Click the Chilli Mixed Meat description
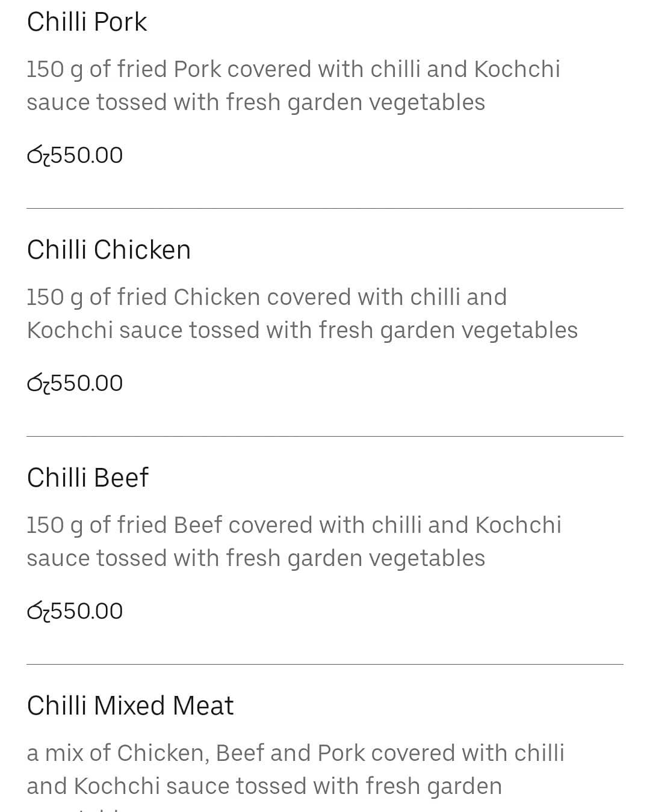 [x=295, y=769]
